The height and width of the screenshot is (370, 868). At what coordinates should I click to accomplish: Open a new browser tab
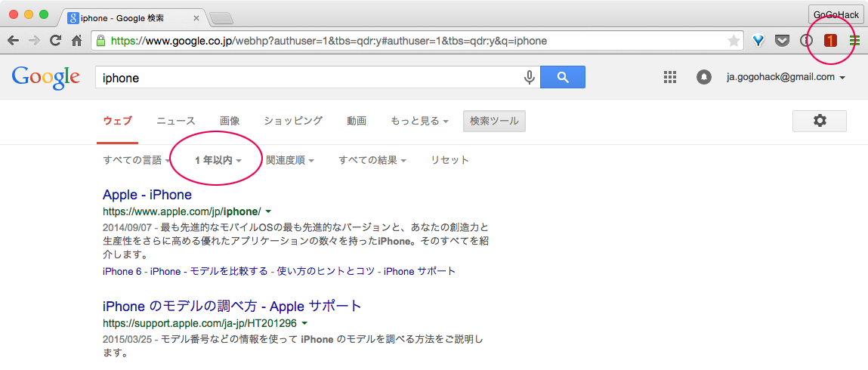tap(221, 18)
